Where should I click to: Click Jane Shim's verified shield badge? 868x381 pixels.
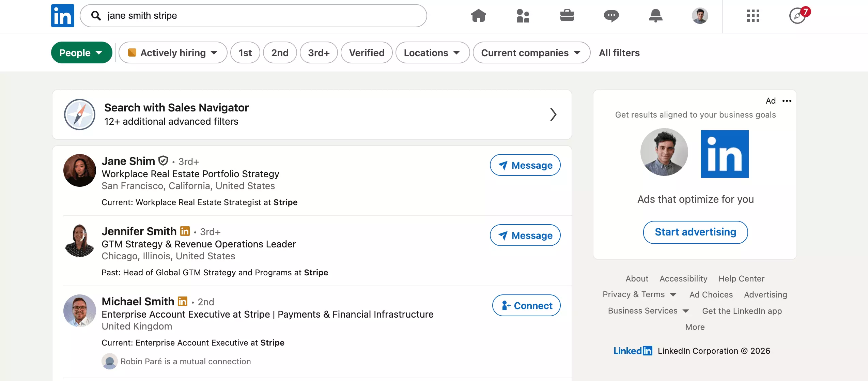click(x=164, y=161)
